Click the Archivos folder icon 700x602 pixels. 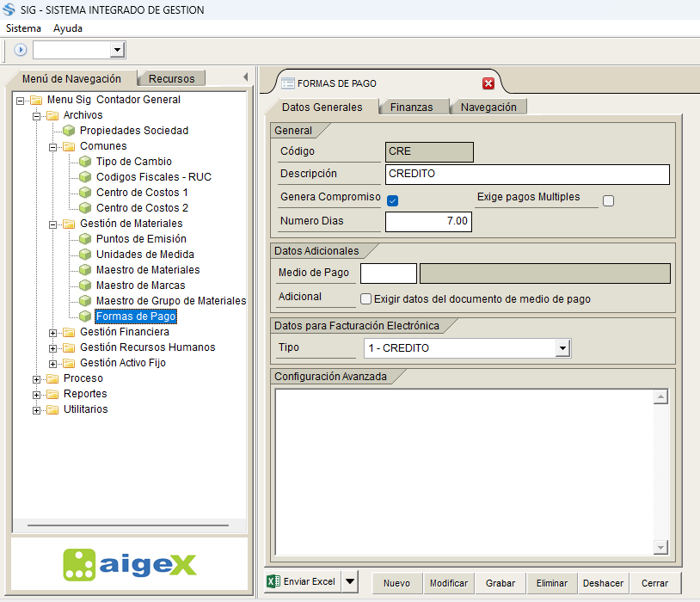click(x=52, y=115)
